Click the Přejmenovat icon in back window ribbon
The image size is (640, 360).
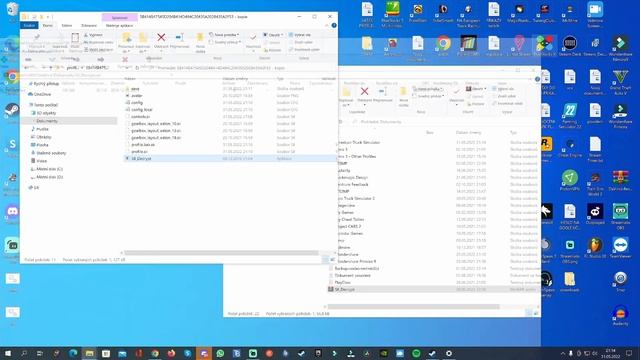(382, 91)
